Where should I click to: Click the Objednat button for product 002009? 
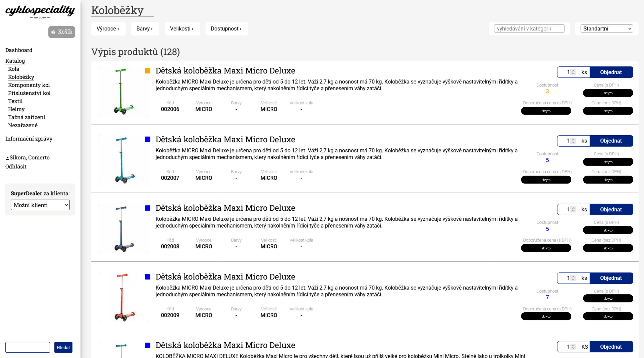611,278
